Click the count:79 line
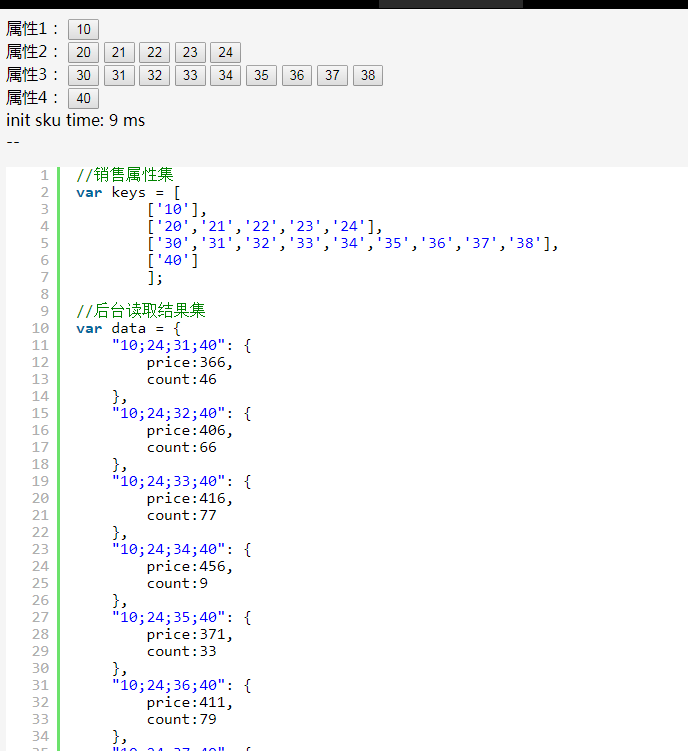 coord(182,719)
